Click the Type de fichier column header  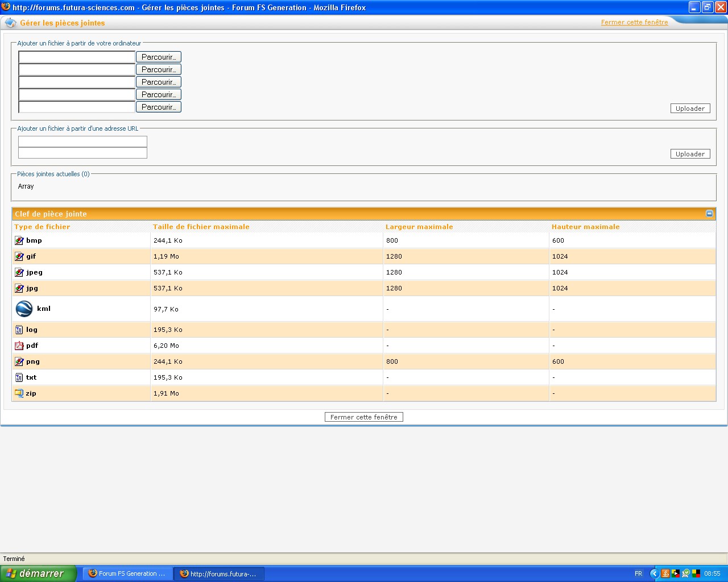[x=42, y=227]
